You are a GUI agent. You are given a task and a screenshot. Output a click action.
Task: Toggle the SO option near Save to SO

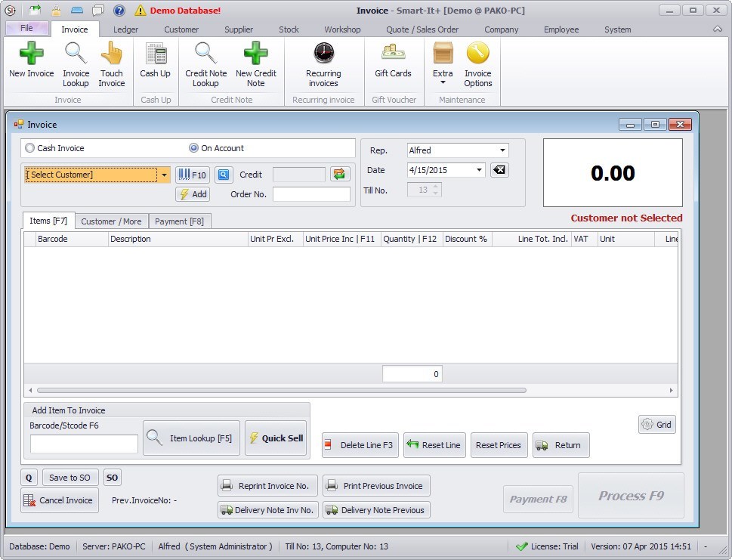pyautogui.click(x=111, y=477)
